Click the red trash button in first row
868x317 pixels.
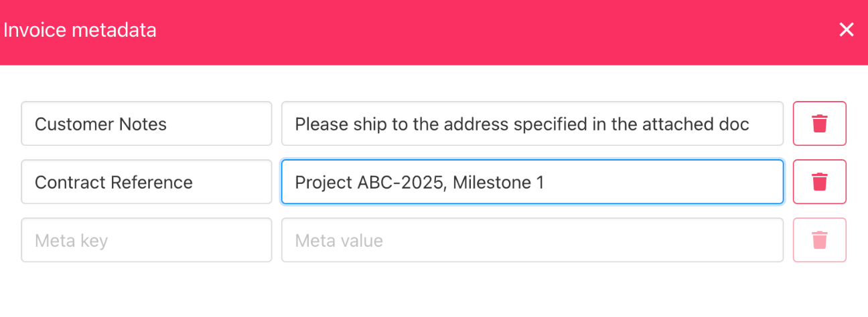click(820, 124)
